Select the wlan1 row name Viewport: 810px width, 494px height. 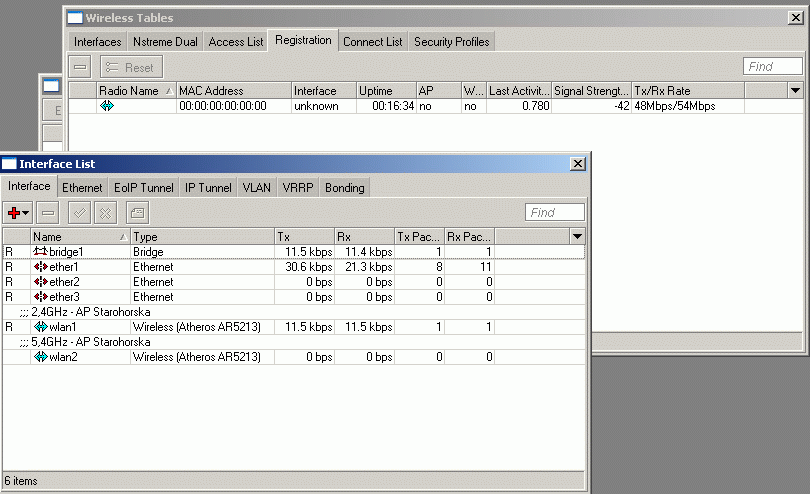tap(63, 327)
